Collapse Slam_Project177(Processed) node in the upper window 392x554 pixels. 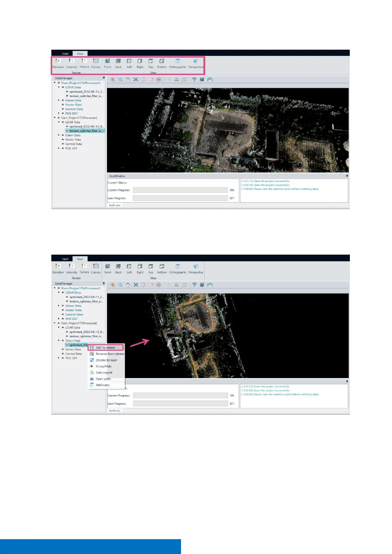click(x=55, y=118)
